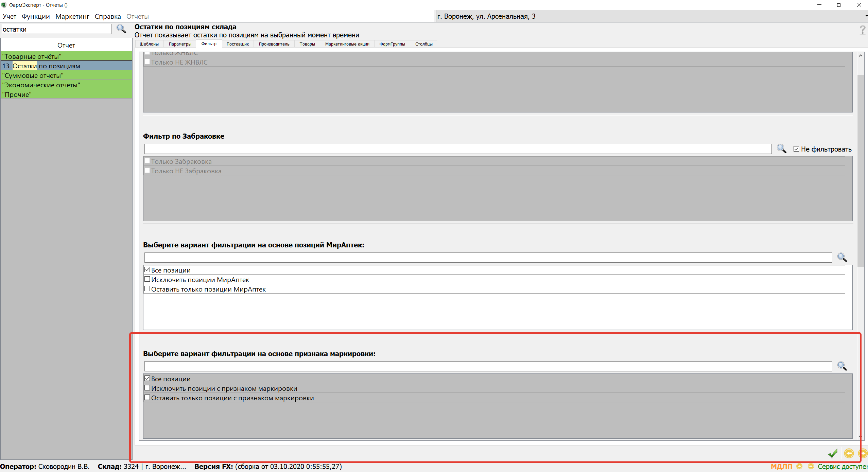Enable Исключить позиции с признаком маркировки
The image size is (868, 472).
(147, 388)
